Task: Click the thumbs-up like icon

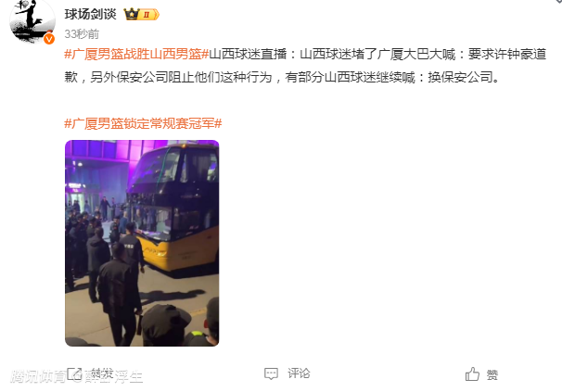Action: [472, 374]
